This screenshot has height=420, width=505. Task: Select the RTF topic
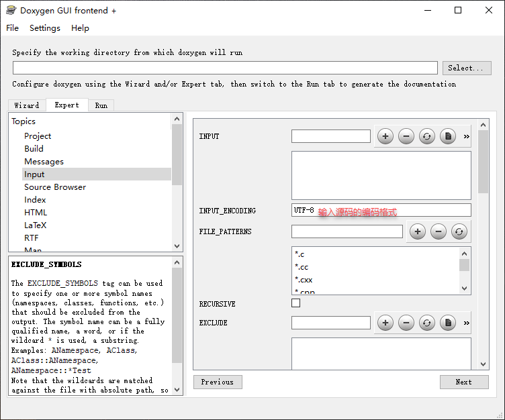click(32, 238)
